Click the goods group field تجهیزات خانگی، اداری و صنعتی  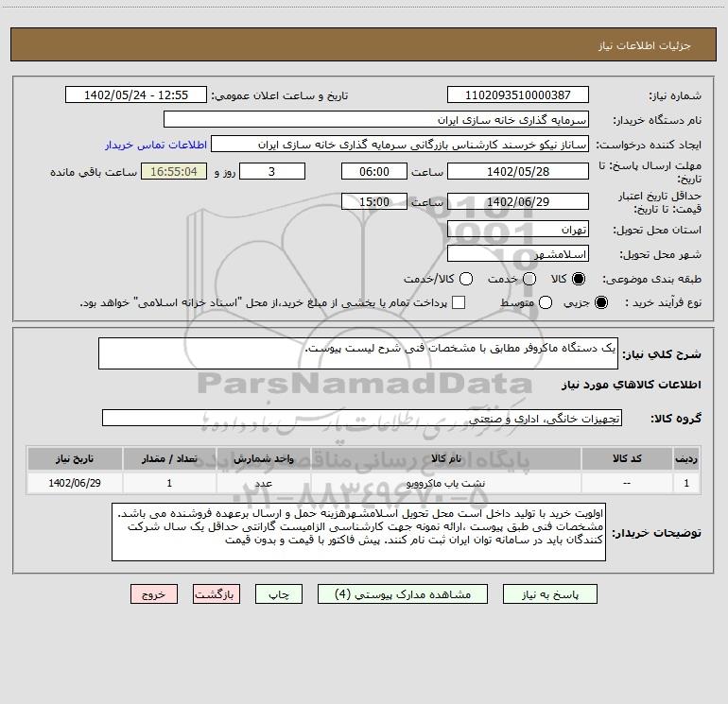pos(362,418)
